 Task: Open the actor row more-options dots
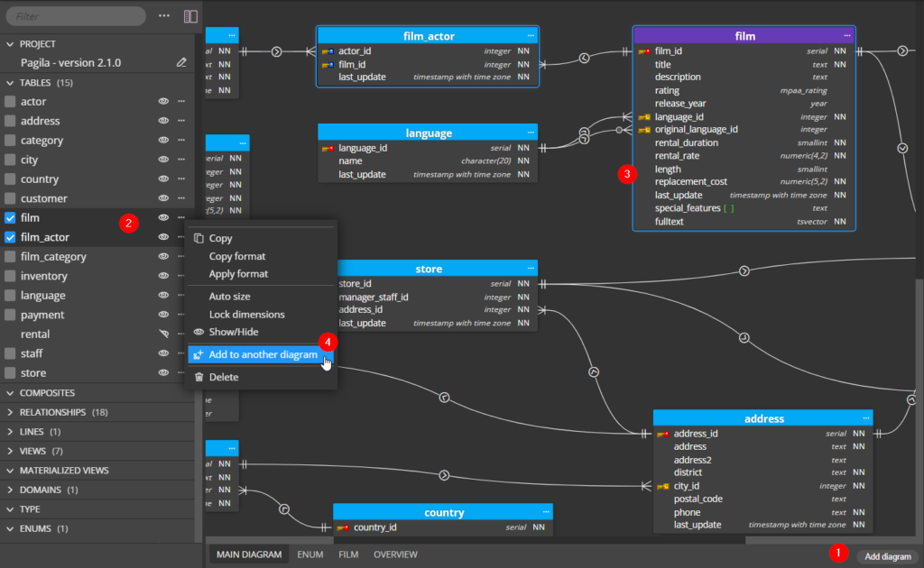click(181, 101)
